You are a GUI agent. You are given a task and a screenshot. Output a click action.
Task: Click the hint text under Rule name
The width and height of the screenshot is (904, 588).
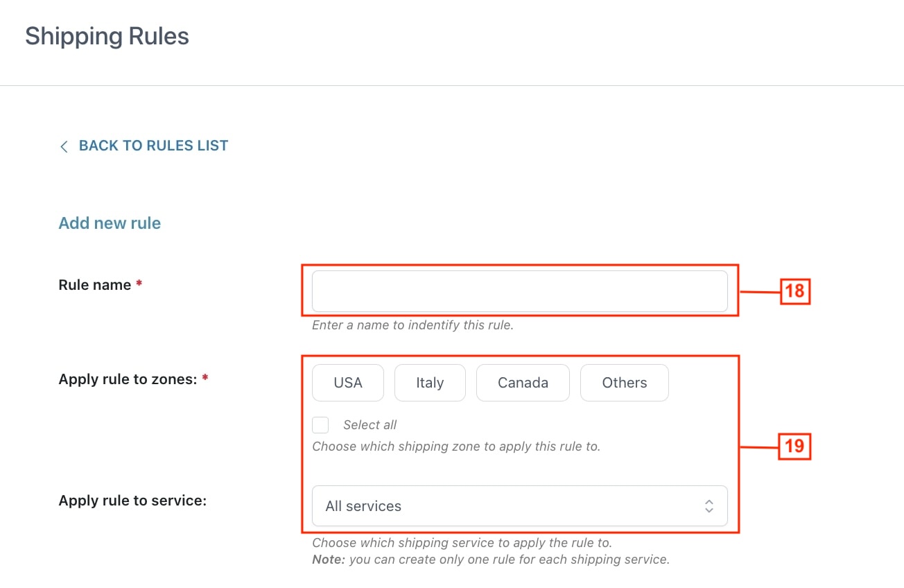click(412, 325)
